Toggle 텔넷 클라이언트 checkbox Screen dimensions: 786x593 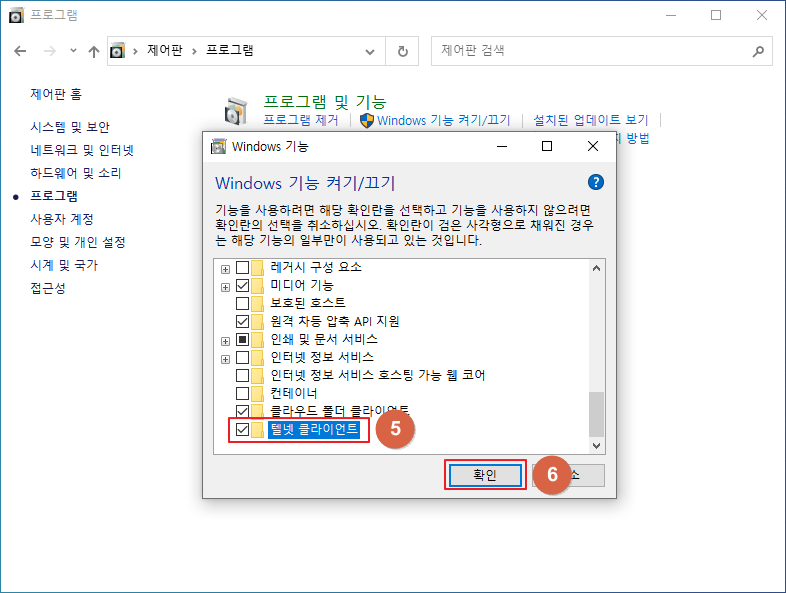pyautogui.click(x=243, y=430)
